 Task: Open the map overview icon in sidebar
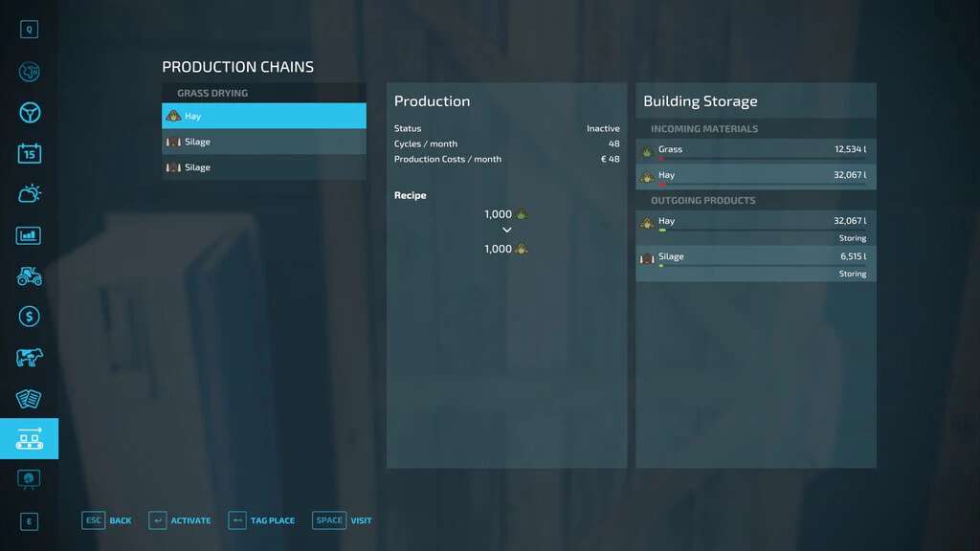pos(29,72)
